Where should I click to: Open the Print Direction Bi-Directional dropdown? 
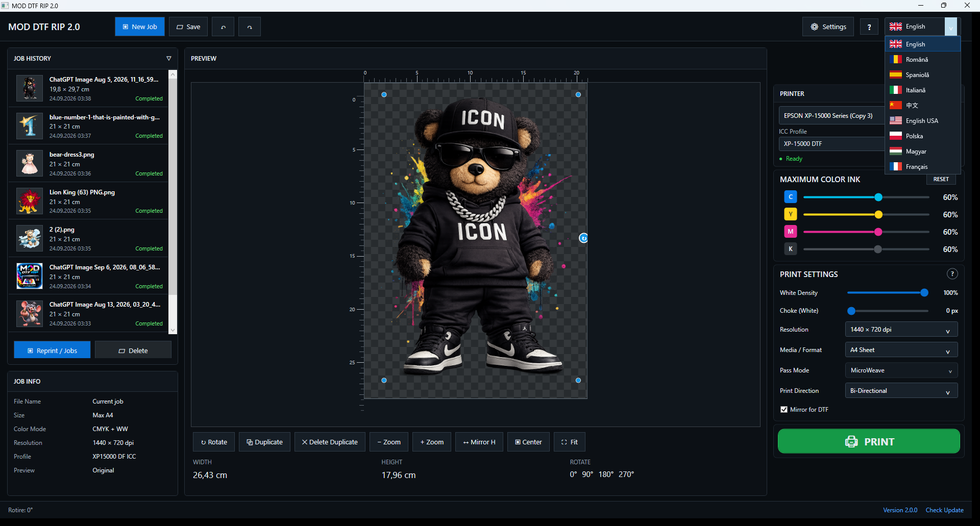click(x=901, y=391)
